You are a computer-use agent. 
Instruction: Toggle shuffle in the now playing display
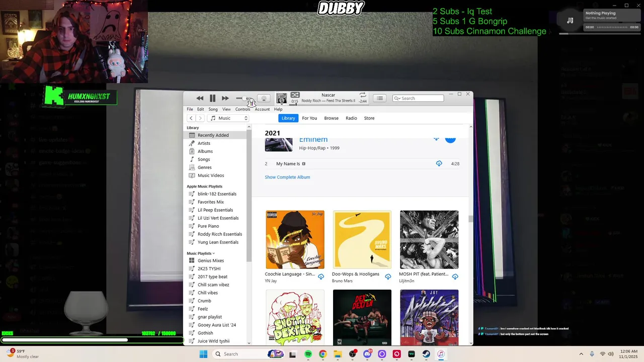click(295, 95)
